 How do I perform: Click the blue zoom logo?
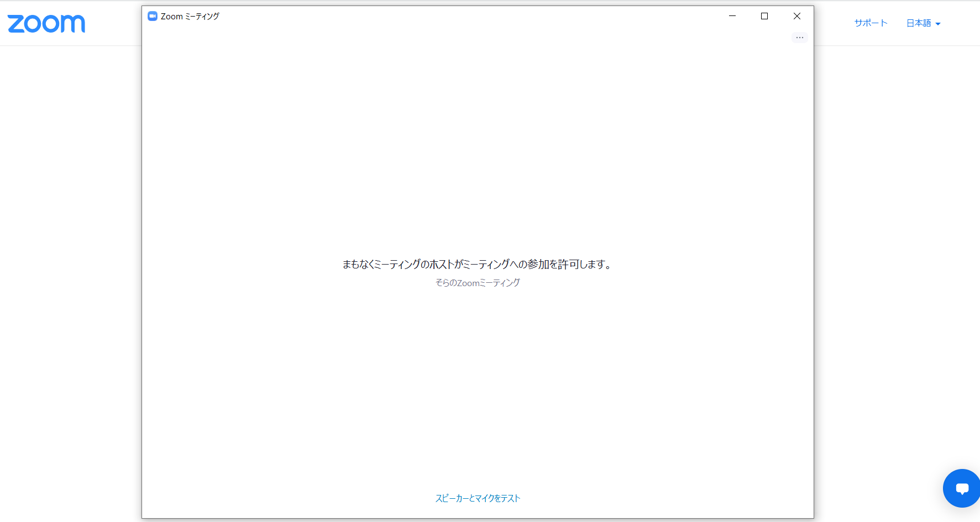tap(46, 24)
